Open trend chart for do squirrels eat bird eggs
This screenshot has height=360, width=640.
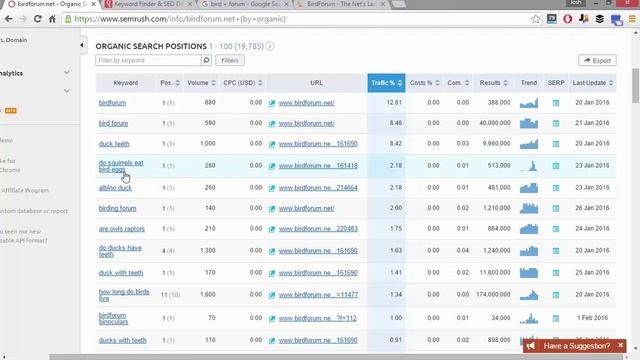[529, 166]
